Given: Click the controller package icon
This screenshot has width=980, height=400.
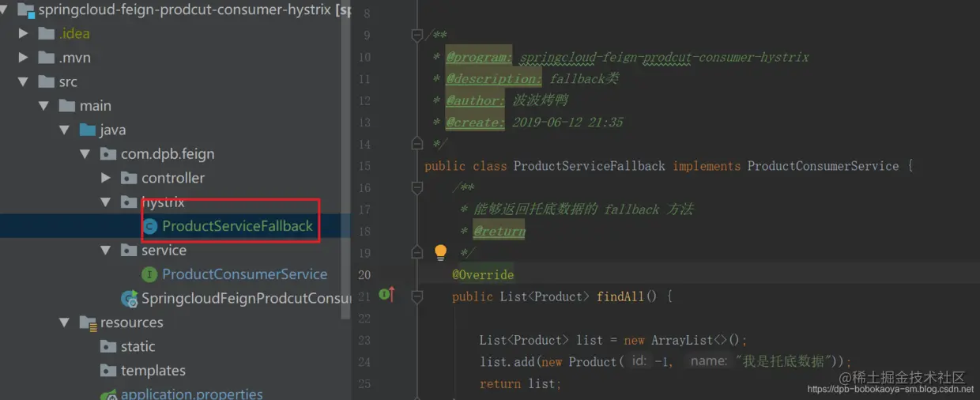Looking at the screenshot, I should coord(128,178).
